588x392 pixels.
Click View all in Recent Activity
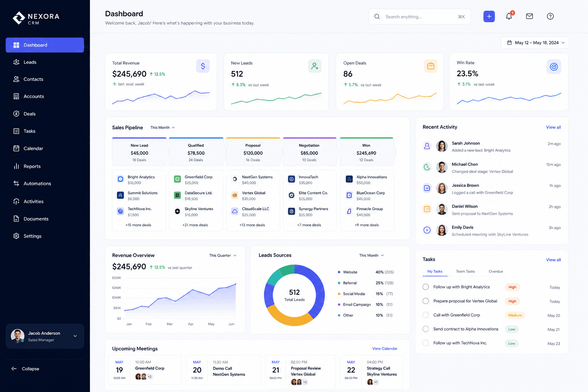[x=553, y=127]
